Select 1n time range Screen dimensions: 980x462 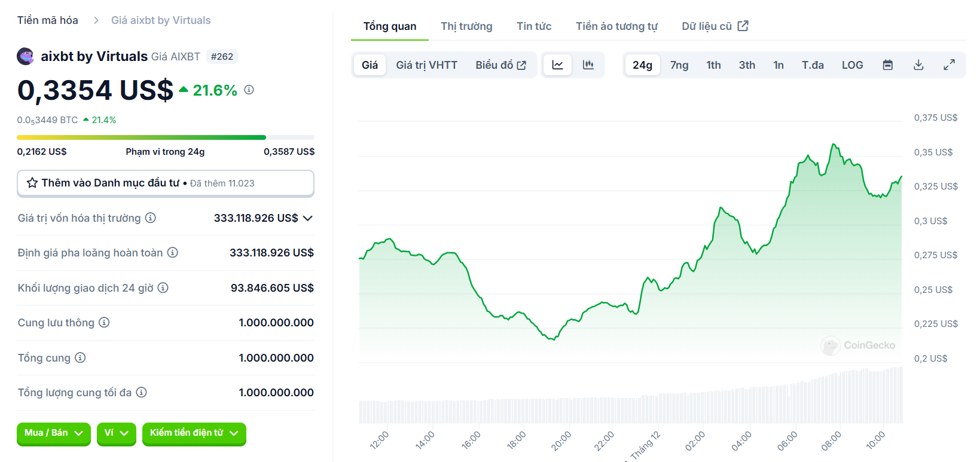(778, 65)
